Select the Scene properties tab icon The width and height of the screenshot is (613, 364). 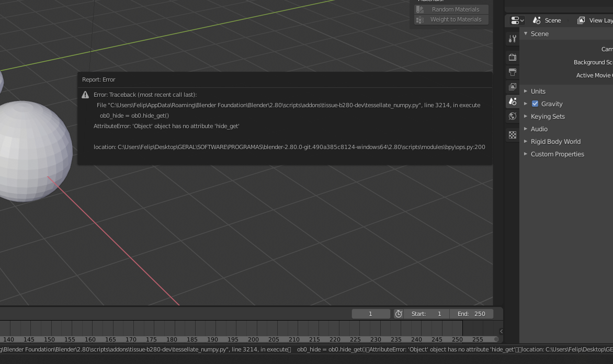click(513, 101)
